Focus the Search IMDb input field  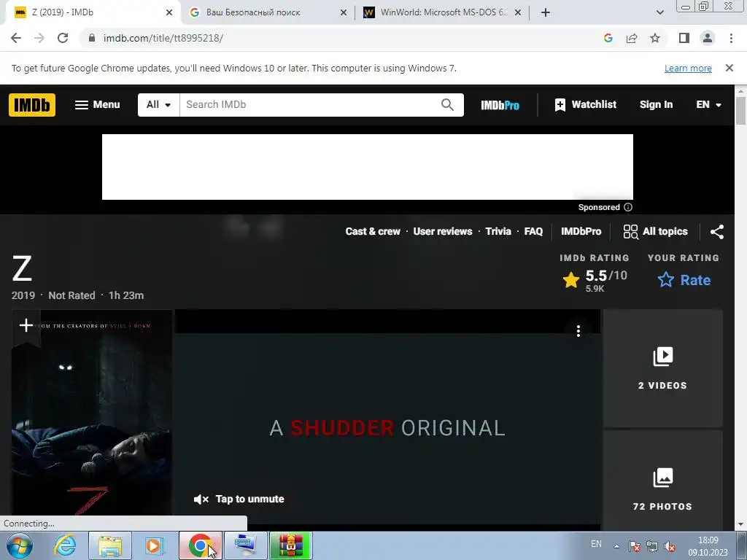[x=309, y=105]
